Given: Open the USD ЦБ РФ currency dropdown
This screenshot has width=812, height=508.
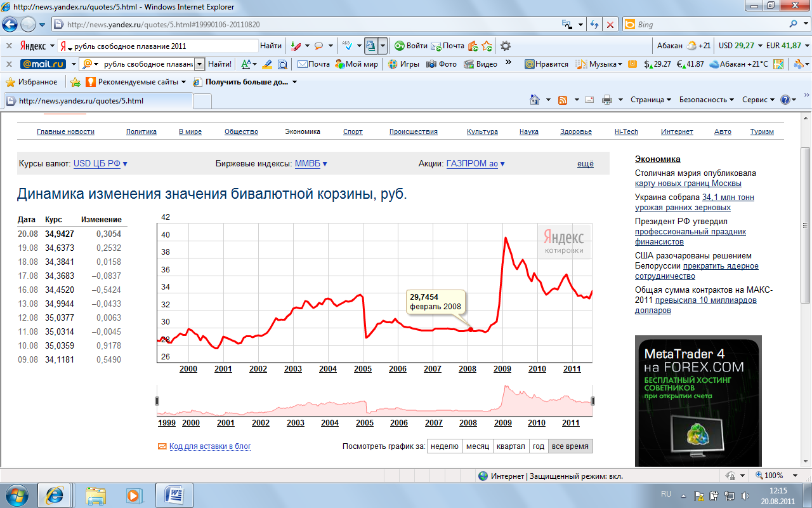Looking at the screenshot, I should click(x=100, y=164).
